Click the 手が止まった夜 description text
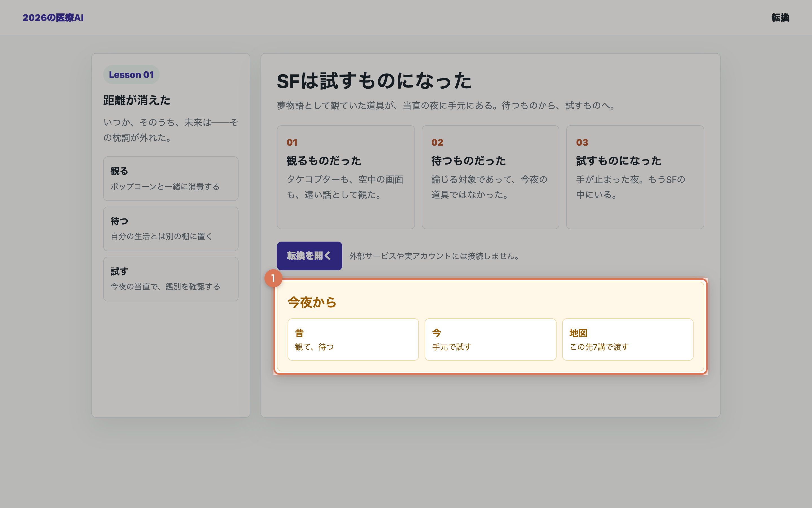 click(631, 187)
